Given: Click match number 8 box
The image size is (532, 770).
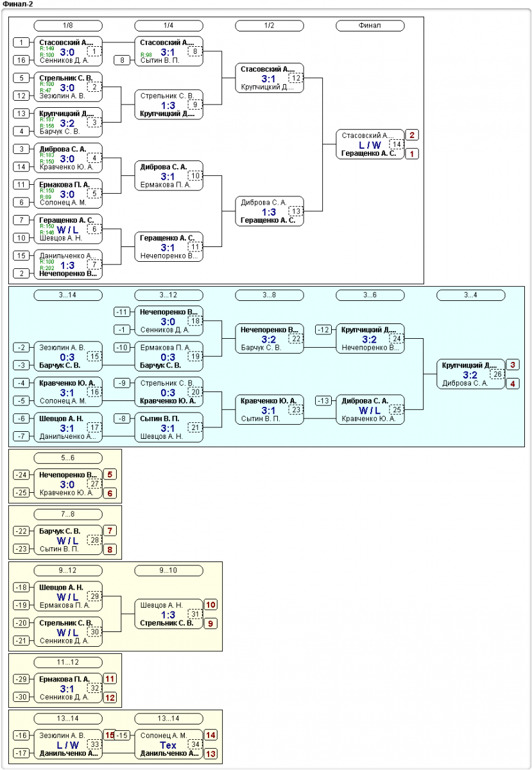Looking at the screenshot, I should point(195,51).
